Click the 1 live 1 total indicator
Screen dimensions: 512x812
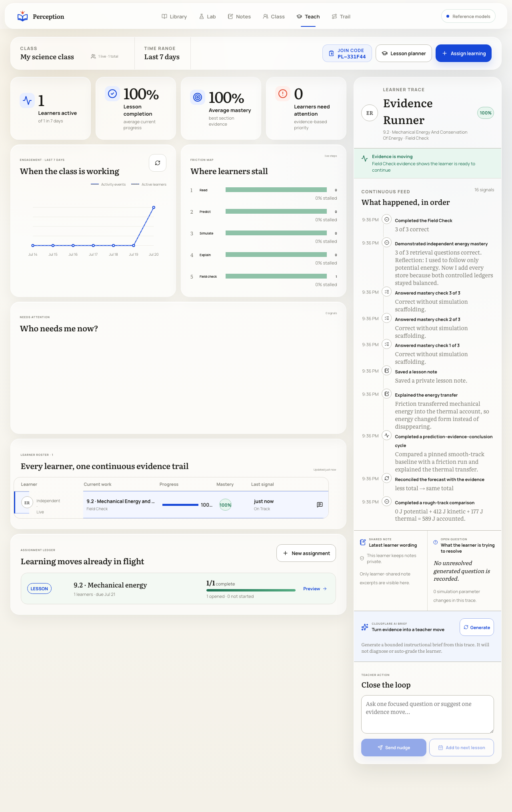click(x=104, y=56)
